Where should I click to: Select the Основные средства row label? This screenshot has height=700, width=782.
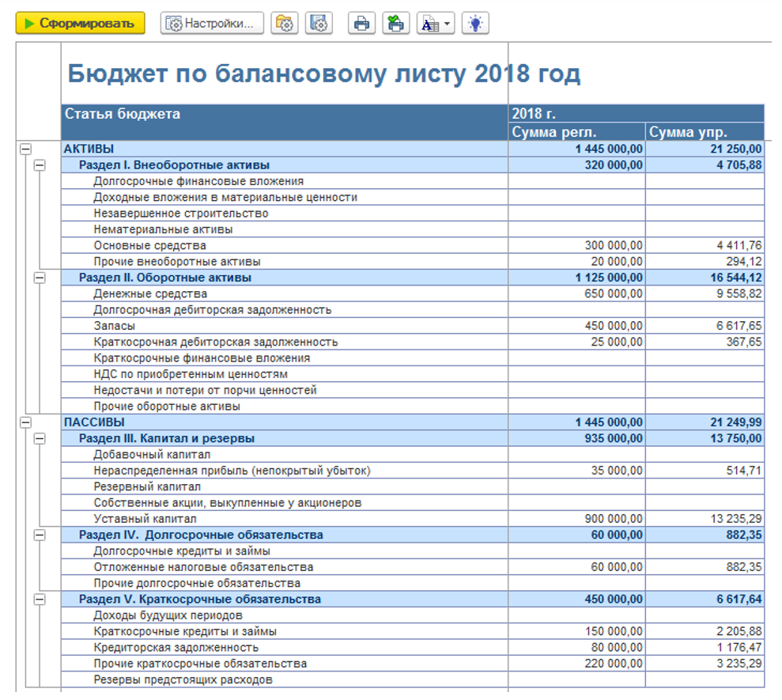pos(149,245)
